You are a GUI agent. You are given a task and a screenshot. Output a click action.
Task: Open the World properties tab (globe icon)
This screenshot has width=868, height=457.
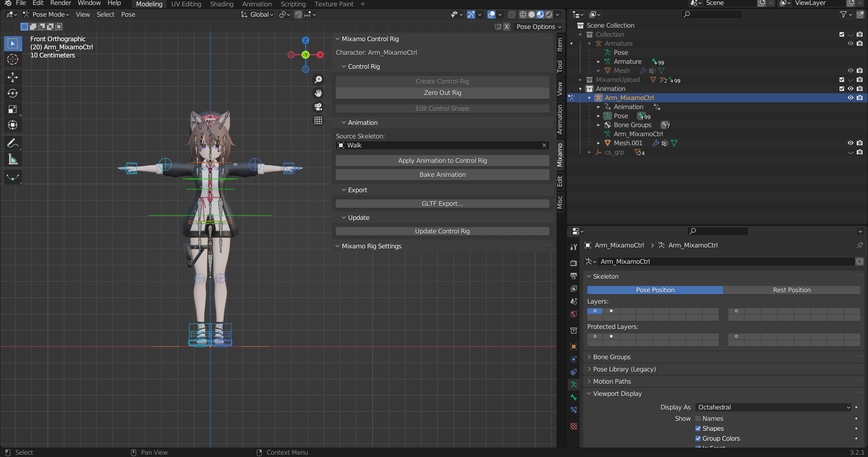(573, 314)
